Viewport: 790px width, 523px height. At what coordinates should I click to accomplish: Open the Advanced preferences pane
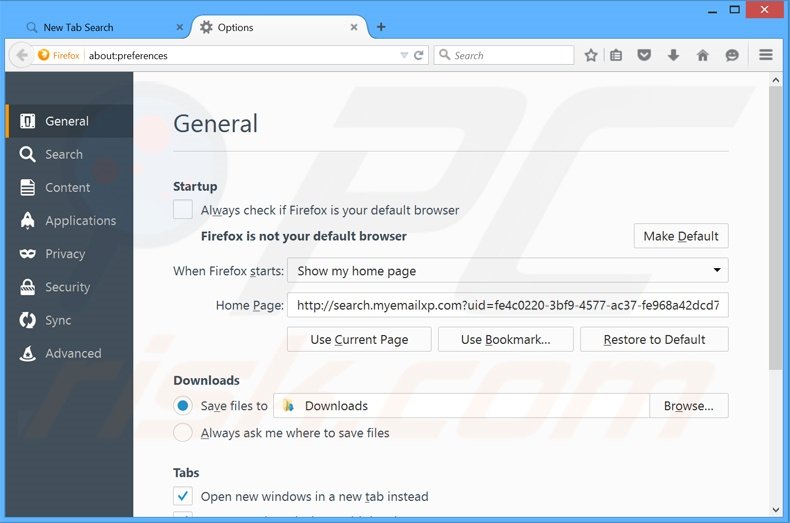(70, 354)
